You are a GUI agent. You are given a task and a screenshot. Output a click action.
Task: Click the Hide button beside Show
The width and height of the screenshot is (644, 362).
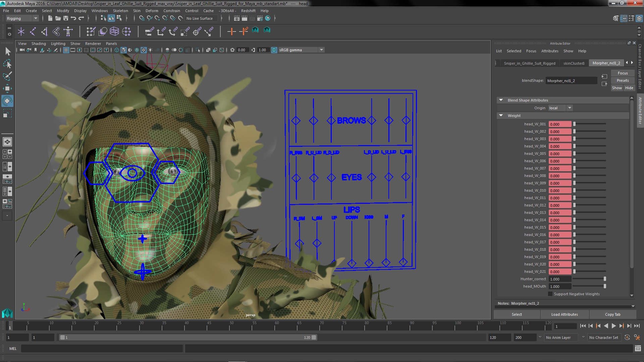tap(629, 88)
